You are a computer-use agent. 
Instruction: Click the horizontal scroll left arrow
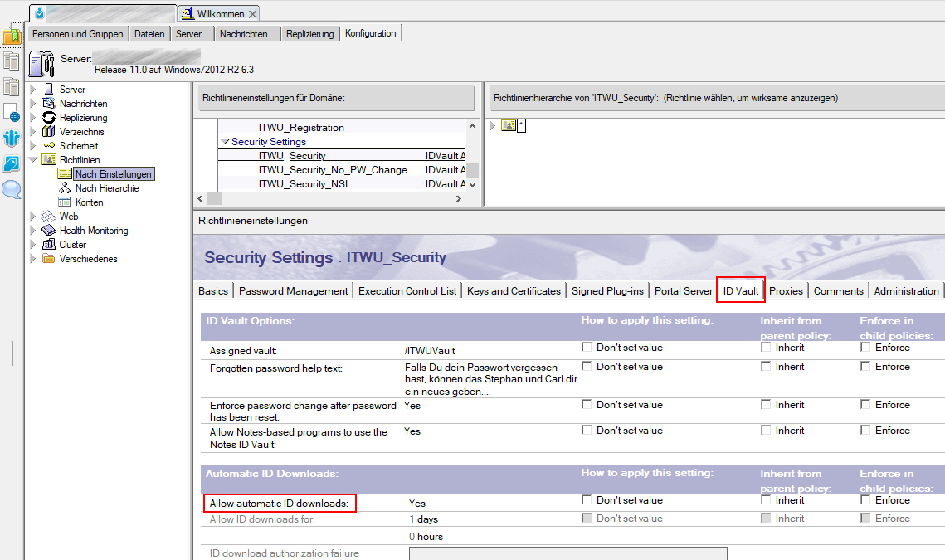(201, 198)
